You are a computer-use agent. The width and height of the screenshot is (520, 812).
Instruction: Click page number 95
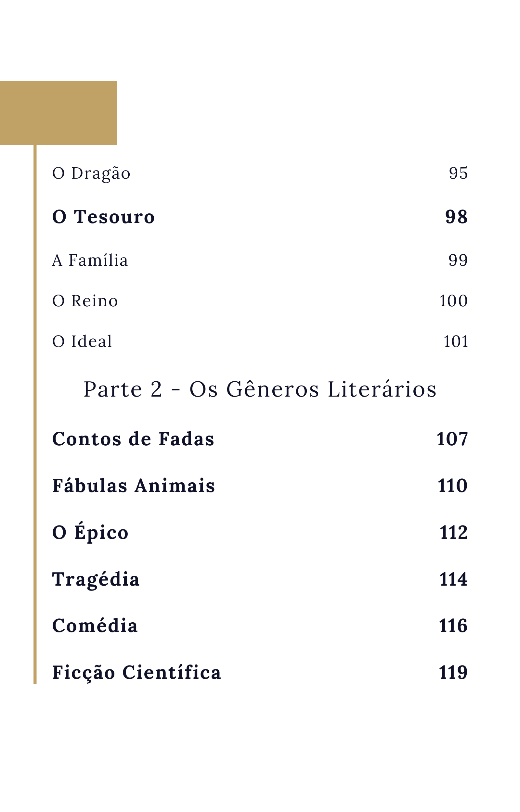pyautogui.click(x=458, y=173)
